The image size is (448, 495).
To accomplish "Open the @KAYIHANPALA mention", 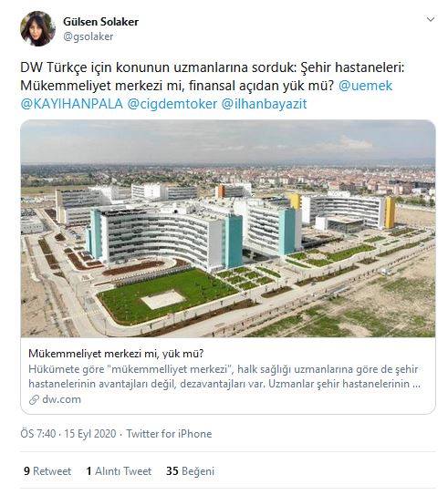I will coord(72,104).
